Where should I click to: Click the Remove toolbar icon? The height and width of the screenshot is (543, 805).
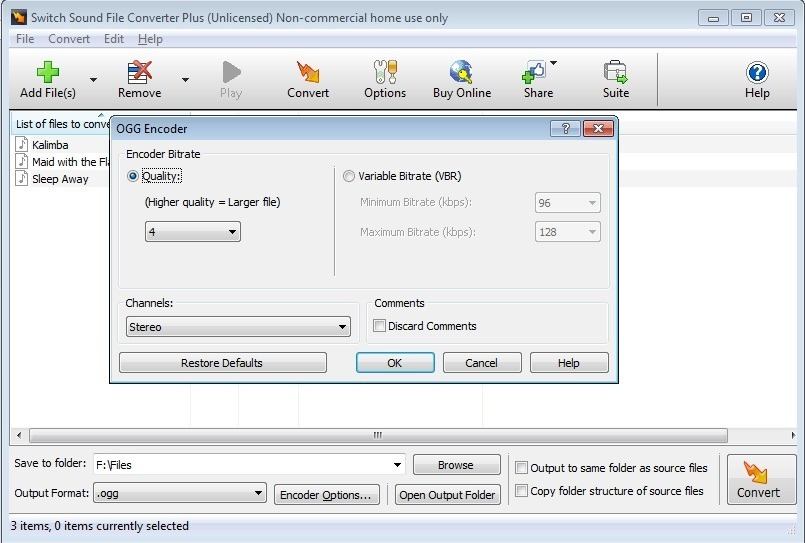pyautogui.click(x=140, y=72)
